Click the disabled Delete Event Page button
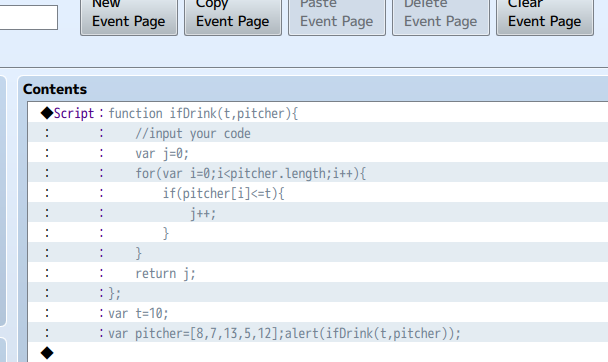The height and width of the screenshot is (362, 608). click(x=440, y=17)
